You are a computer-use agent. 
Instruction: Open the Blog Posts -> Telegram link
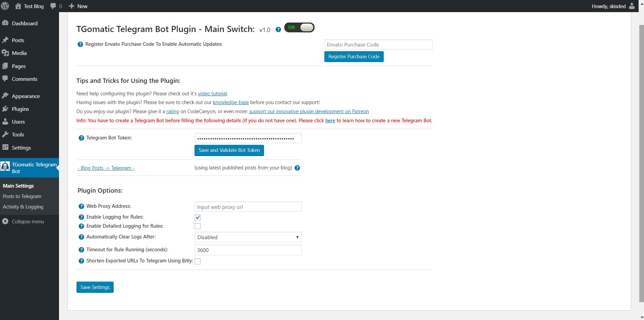[x=106, y=168]
